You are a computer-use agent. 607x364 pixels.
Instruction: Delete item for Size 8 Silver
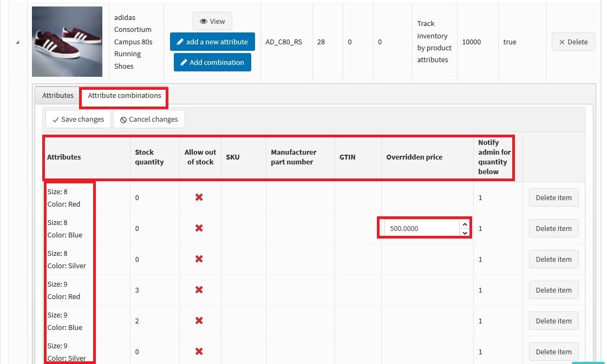(553, 259)
